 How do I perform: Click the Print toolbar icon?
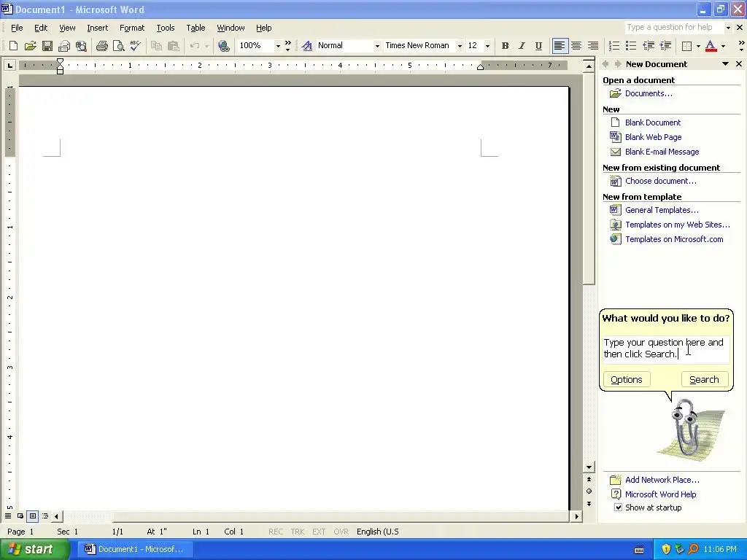click(102, 46)
